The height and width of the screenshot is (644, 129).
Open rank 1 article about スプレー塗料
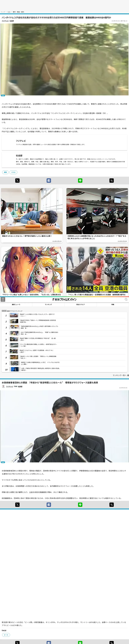tap(37, 315)
